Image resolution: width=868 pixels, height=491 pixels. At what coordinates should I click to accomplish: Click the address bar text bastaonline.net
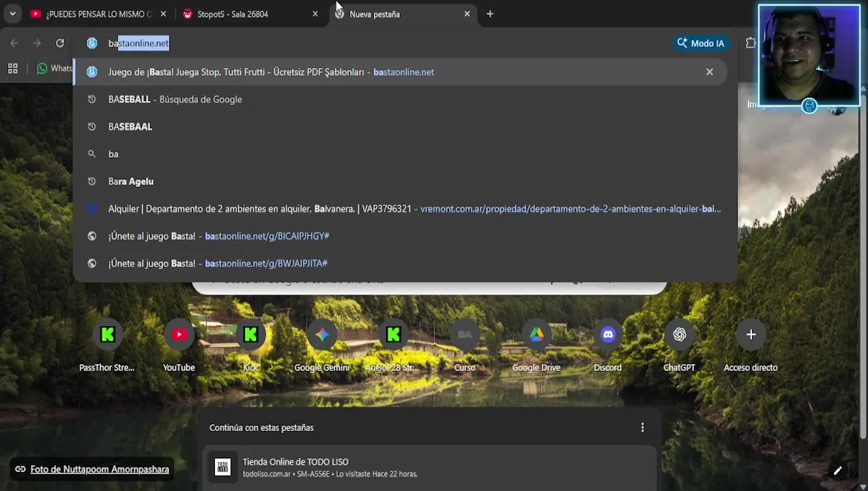139,43
